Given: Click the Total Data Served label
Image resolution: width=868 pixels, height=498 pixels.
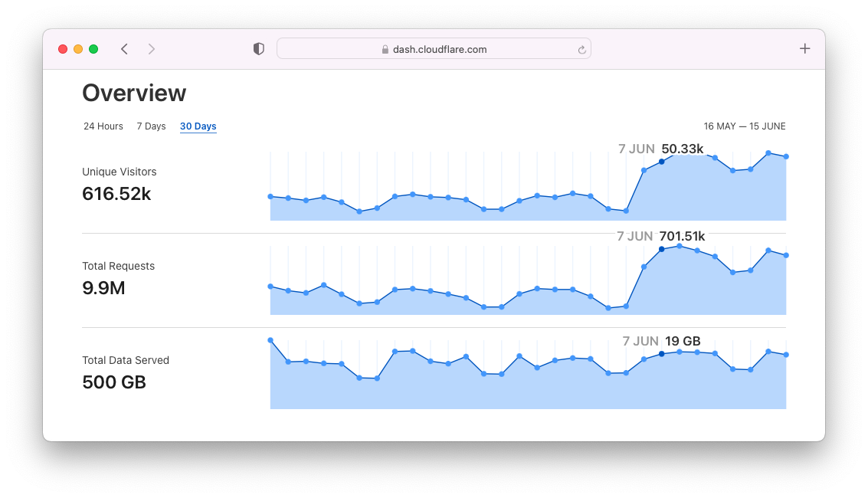Looking at the screenshot, I should (x=126, y=360).
